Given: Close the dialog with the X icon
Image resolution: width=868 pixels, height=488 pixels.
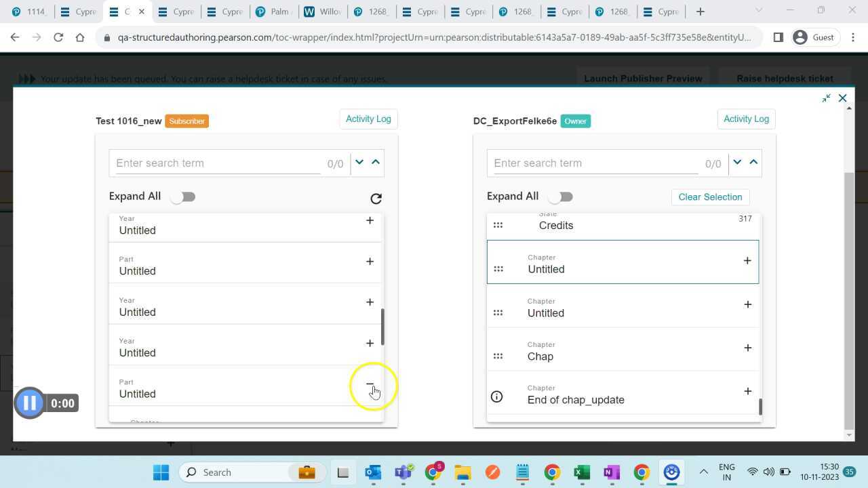Looking at the screenshot, I should coord(842,98).
